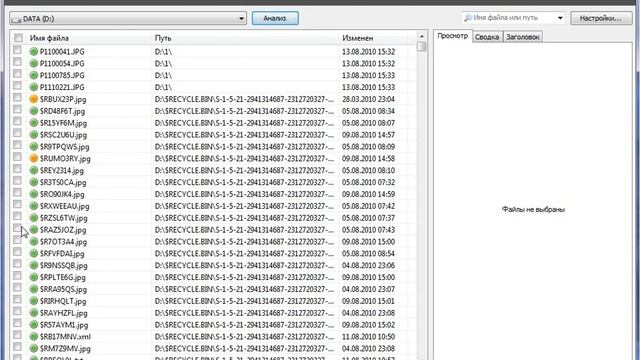Screen dimensions: 640x360
Task: Click the magnifier icon in the search field
Action: click(468, 18)
